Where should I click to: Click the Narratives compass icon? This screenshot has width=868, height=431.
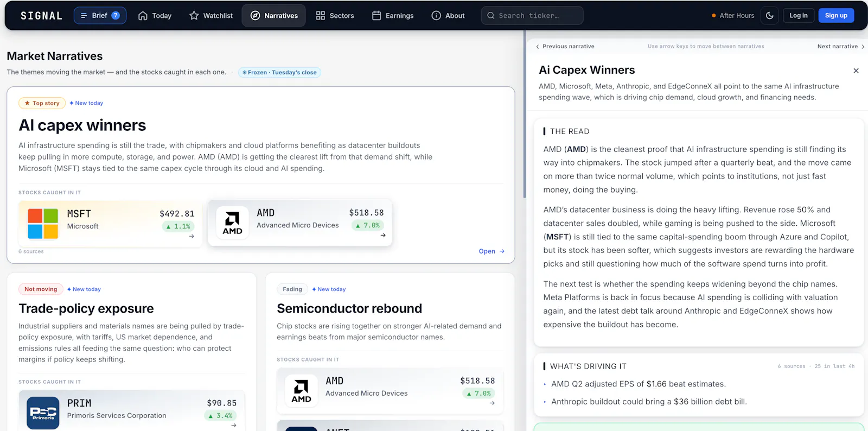point(255,16)
